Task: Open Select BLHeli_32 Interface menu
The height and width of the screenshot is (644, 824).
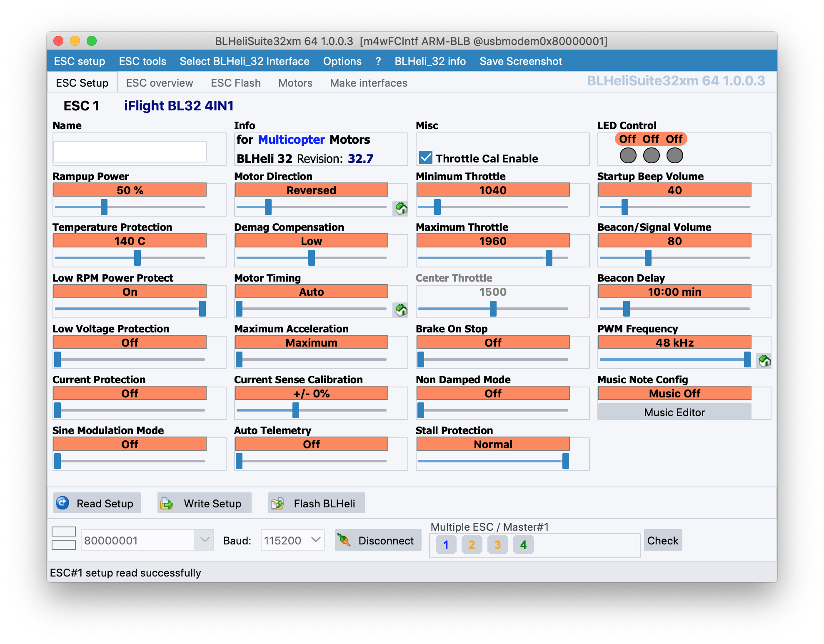Action: pos(245,61)
